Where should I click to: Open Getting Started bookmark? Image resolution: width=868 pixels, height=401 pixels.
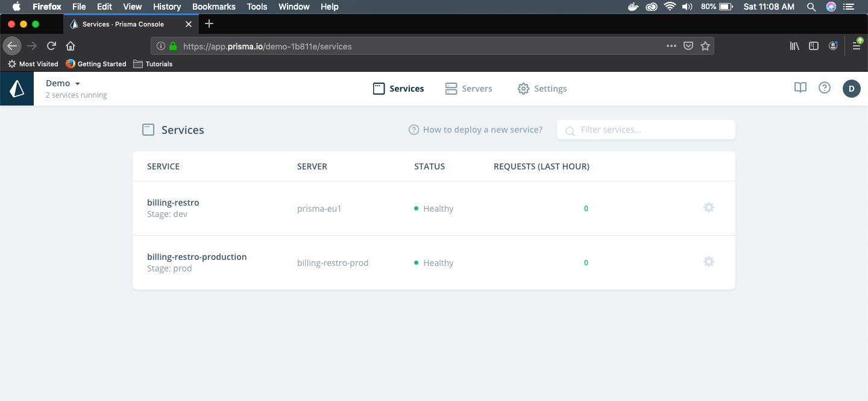point(96,64)
